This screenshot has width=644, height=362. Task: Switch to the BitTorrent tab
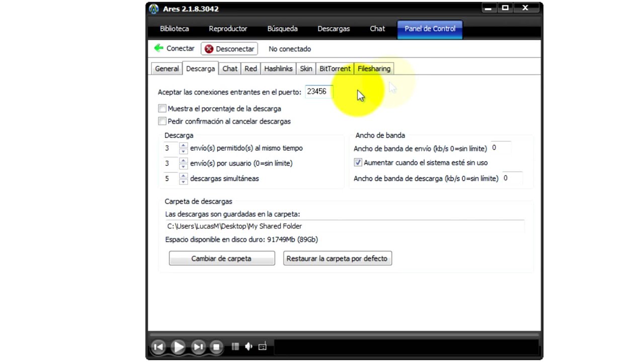[335, 68]
